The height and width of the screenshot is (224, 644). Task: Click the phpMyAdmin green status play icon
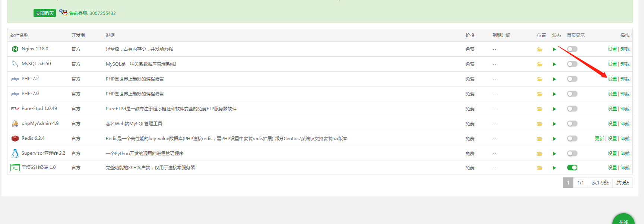click(x=554, y=124)
